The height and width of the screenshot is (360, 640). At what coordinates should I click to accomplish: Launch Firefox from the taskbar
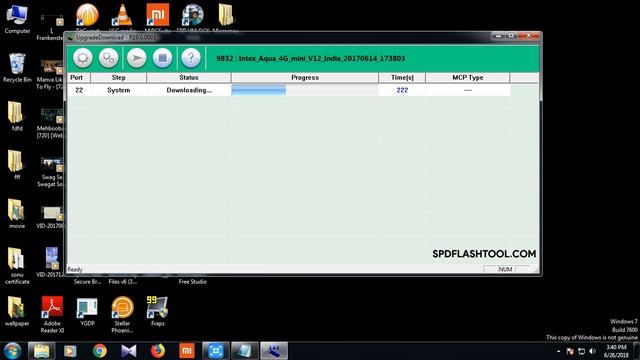[x=158, y=351]
